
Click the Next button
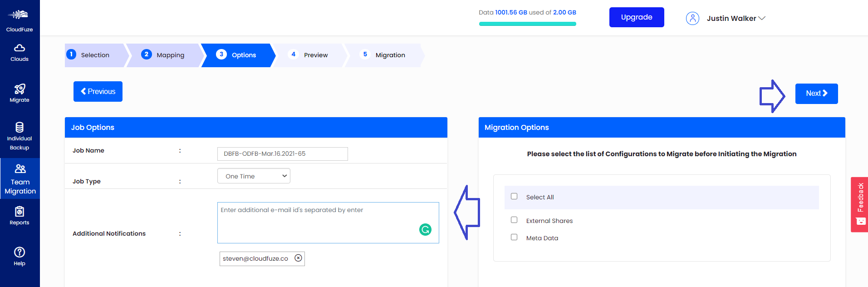(816, 94)
